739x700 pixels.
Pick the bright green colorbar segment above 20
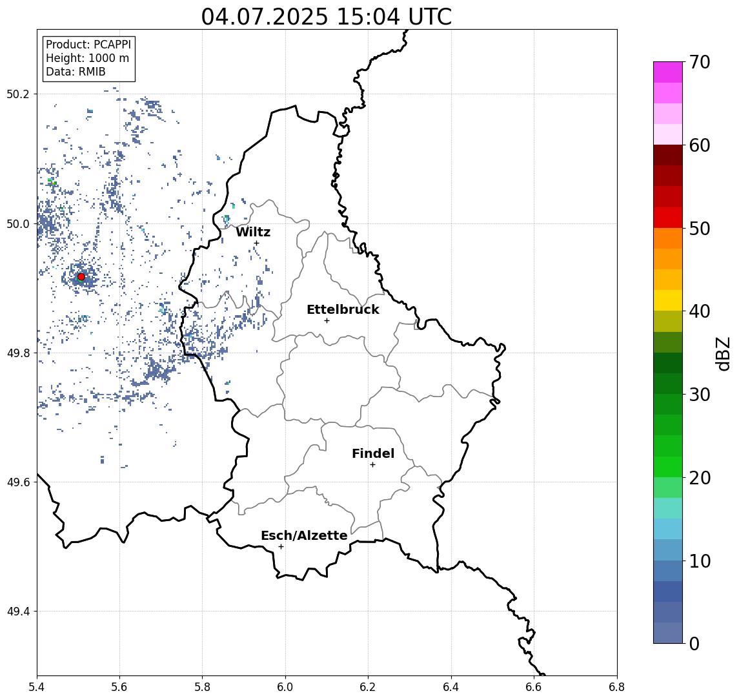(668, 466)
